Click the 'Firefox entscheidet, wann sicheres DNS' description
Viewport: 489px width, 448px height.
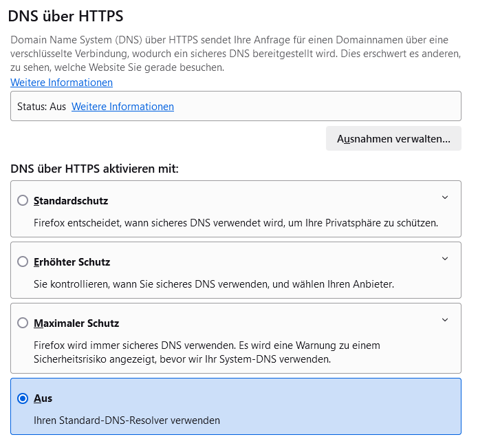(x=236, y=223)
